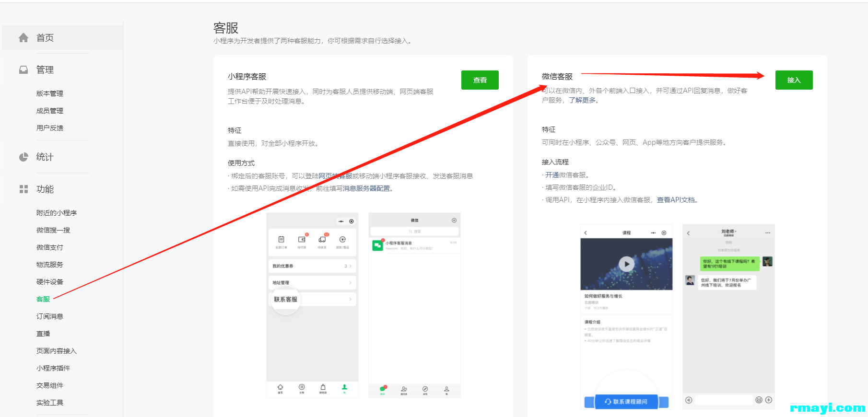Click the 小程序客服 card title
The height and width of the screenshot is (417, 868).
(247, 77)
